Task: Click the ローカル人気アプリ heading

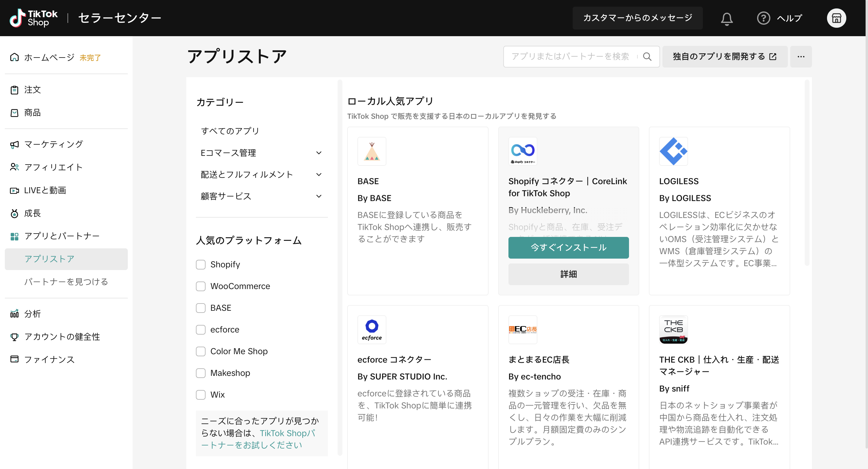Action: [390, 101]
